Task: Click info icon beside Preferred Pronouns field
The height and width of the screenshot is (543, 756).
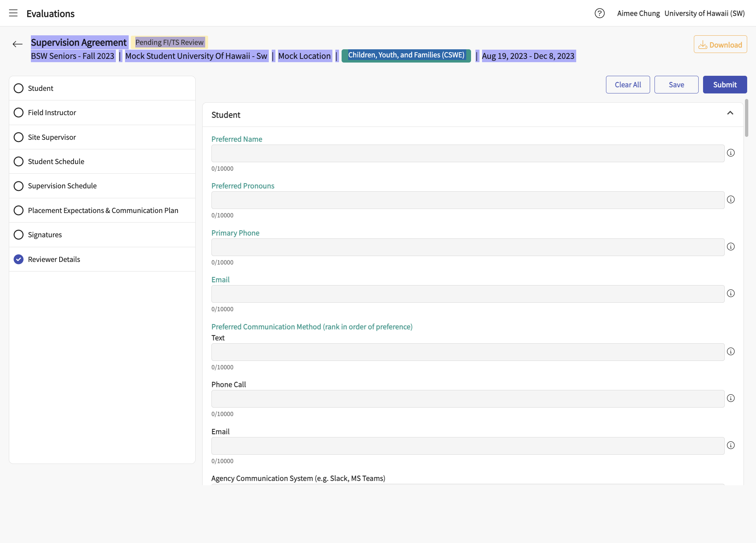Action: coord(731,199)
